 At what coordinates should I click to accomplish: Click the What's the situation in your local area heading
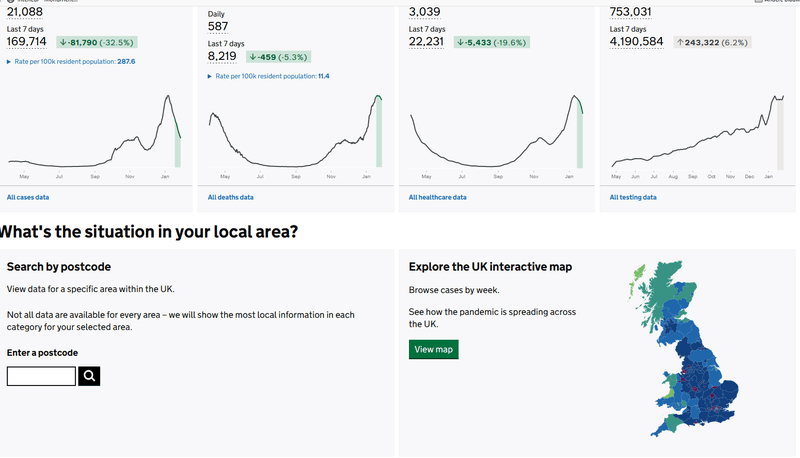(x=148, y=232)
